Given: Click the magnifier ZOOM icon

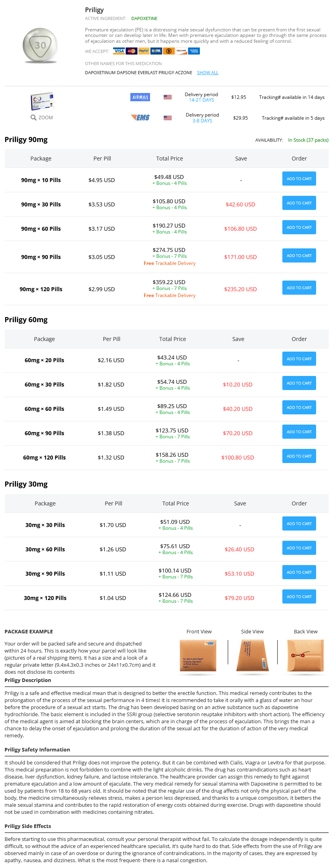Looking at the screenshot, I should coord(33,117).
